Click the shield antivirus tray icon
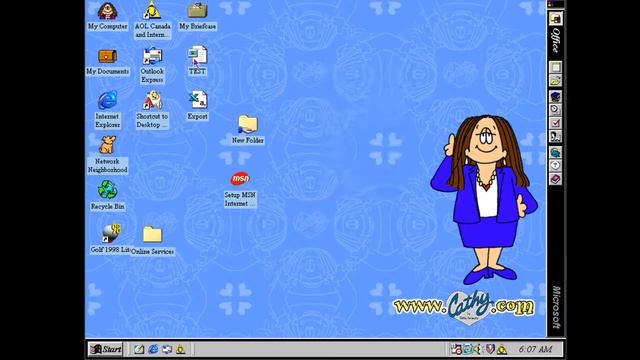 tap(490, 349)
